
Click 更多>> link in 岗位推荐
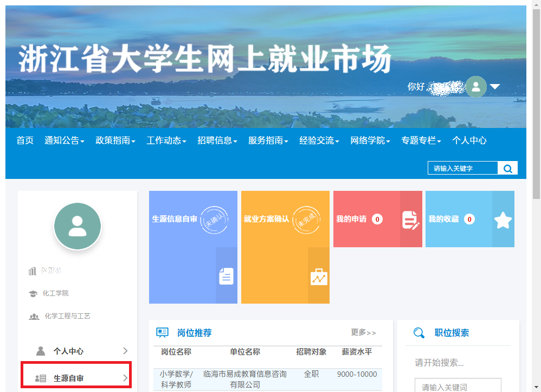pyautogui.click(x=363, y=332)
